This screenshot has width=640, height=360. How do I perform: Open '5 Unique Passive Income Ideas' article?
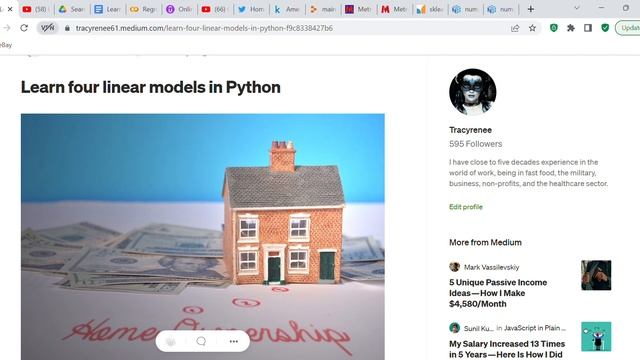498,293
